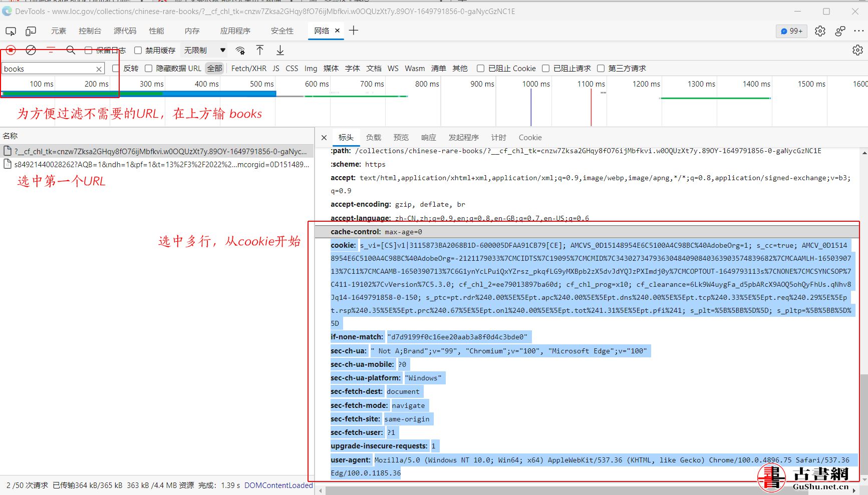Filter by All (全部) request types
The height and width of the screenshot is (495, 868).
215,69
